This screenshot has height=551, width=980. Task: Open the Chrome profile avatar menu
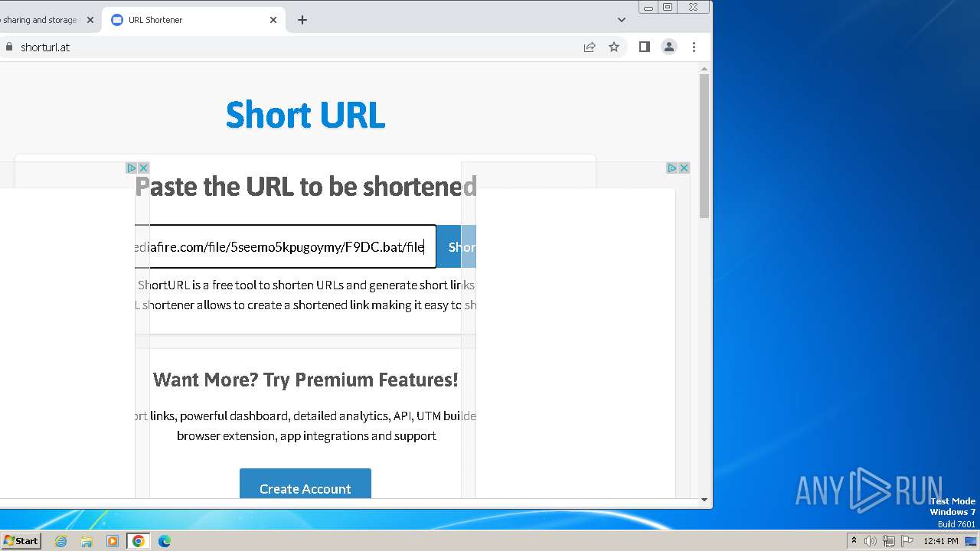(x=669, y=47)
